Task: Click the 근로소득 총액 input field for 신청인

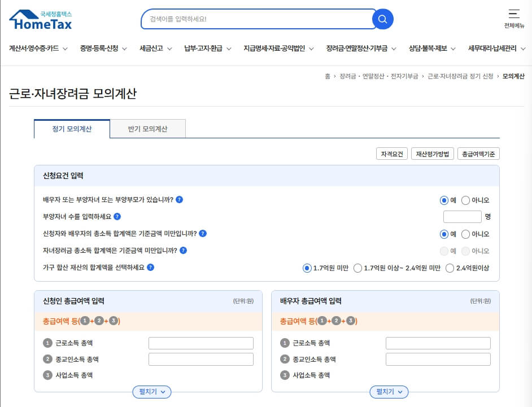Action: click(200, 343)
